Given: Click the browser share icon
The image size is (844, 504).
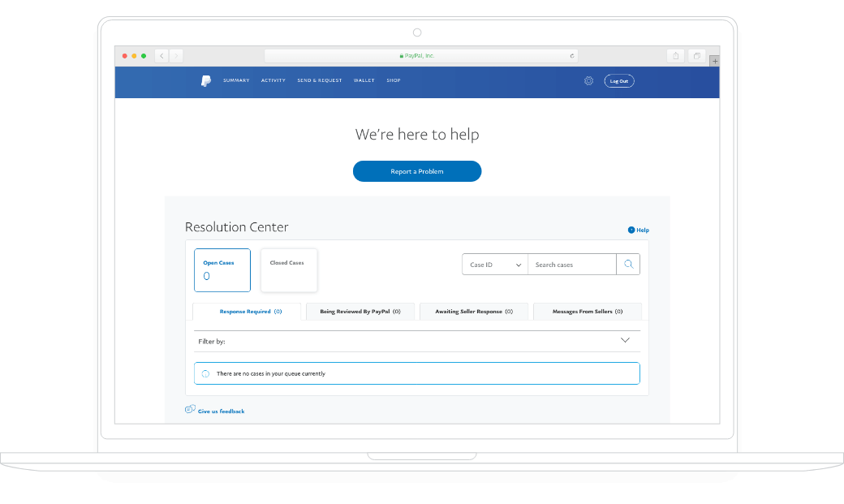Looking at the screenshot, I should click(x=675, y=55).
